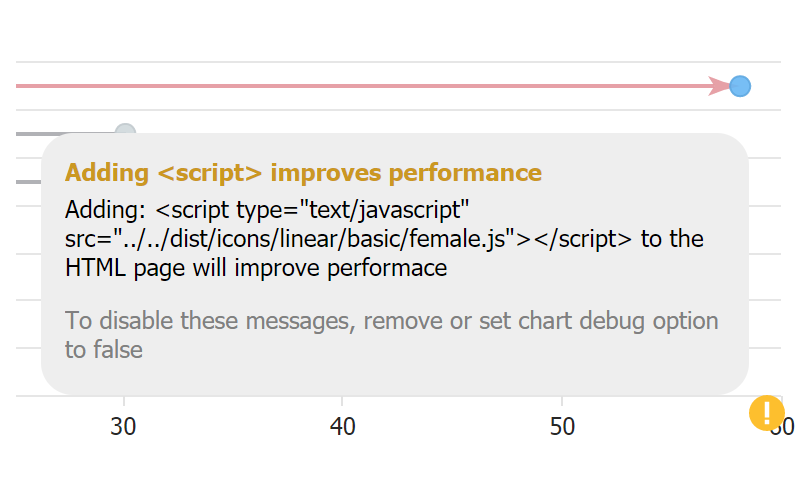Click the 'To disable these messages' note
Screen dimensions: 800x494
[x=391, y=321]
